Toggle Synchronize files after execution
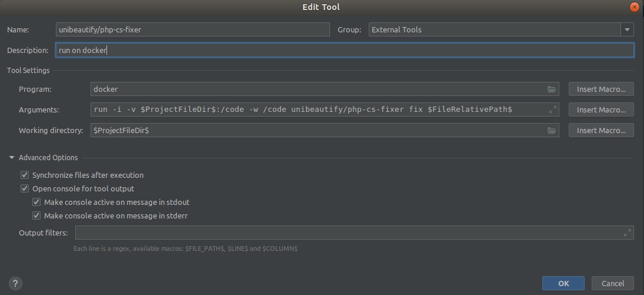This screenshot has height=295, width=644. [25, 175]
